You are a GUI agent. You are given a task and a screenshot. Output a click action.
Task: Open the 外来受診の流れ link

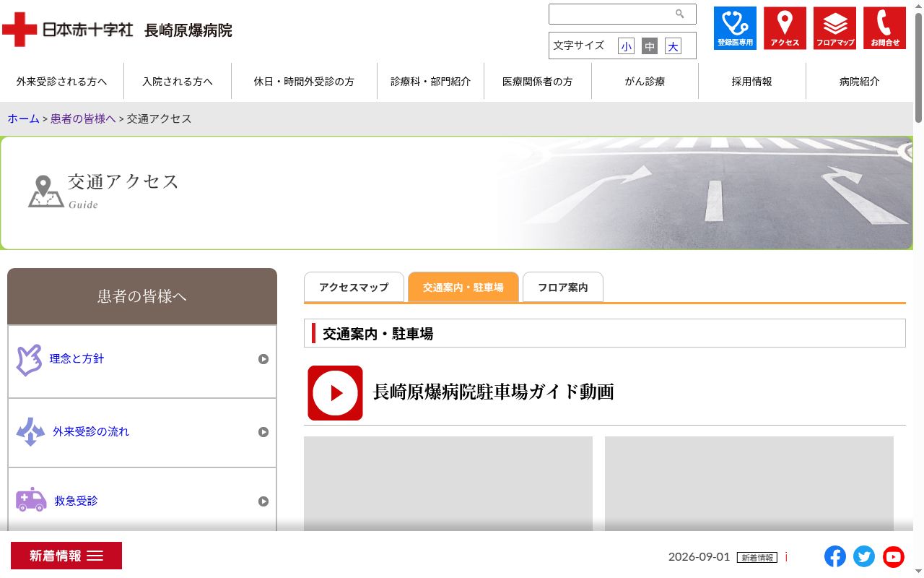coord(91,431)
